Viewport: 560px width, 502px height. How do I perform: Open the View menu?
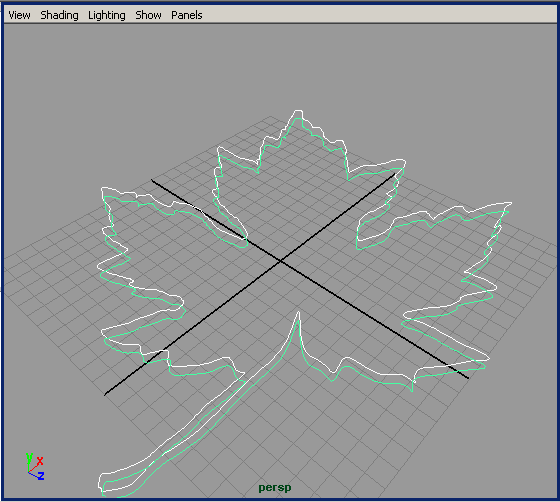coord(19,15)
